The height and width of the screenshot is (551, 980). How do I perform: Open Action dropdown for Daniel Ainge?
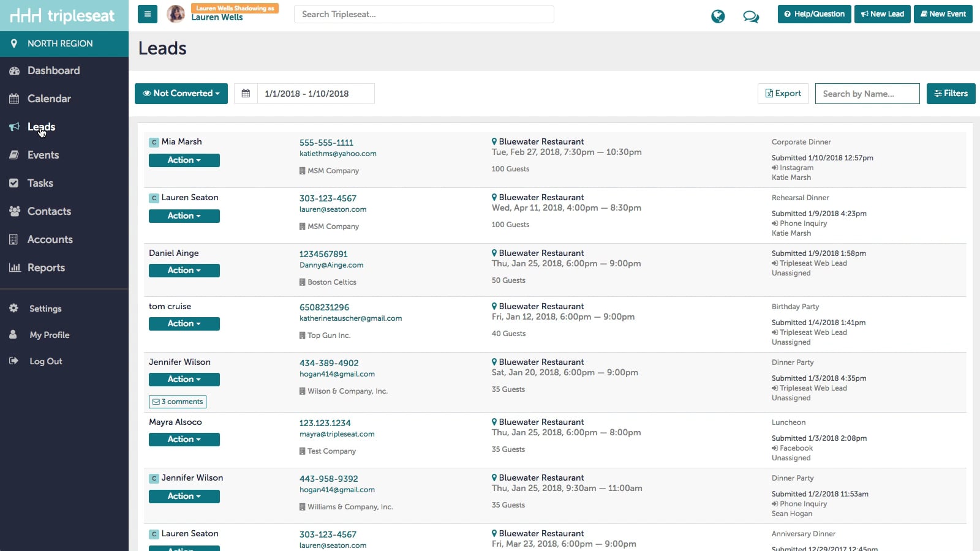click(x=184, y=271)
